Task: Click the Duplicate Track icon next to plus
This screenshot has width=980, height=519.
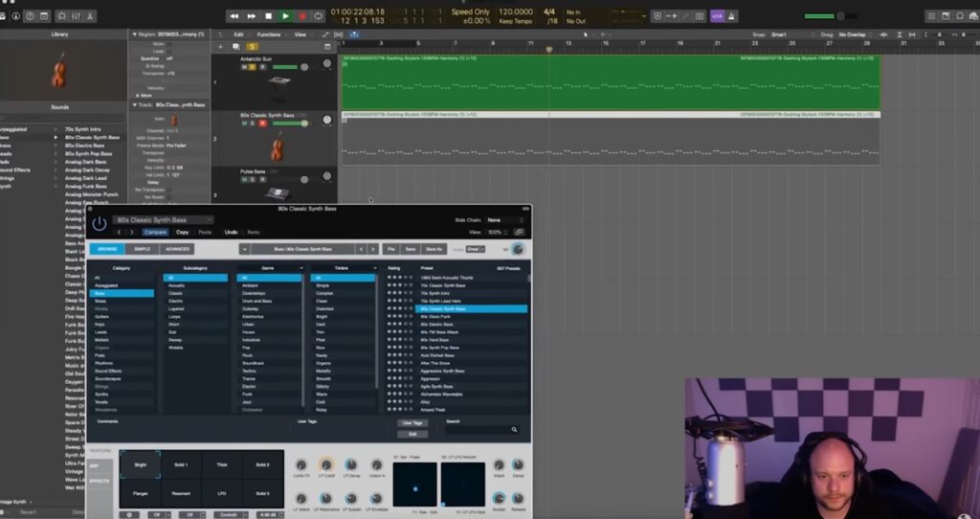Action: (x=235, y=47)
